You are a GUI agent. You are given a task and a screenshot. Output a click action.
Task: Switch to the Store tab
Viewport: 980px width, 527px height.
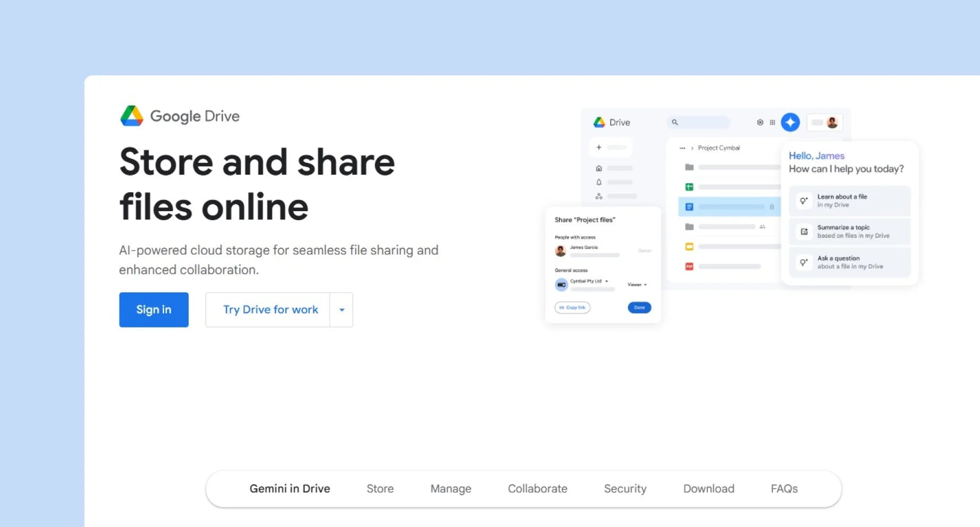(380, 489)
